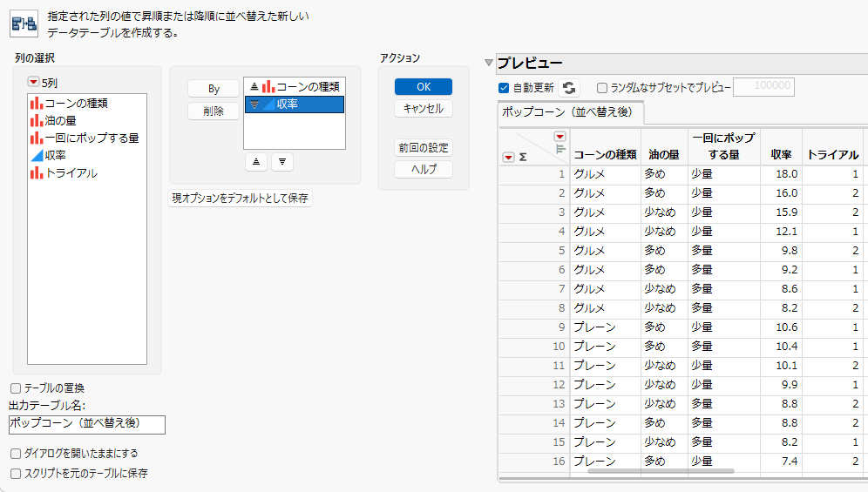The width and height of the screenshot is (868, 492).
Task: Collapse the プレビュー outline triangle
Action: (489, 63)
